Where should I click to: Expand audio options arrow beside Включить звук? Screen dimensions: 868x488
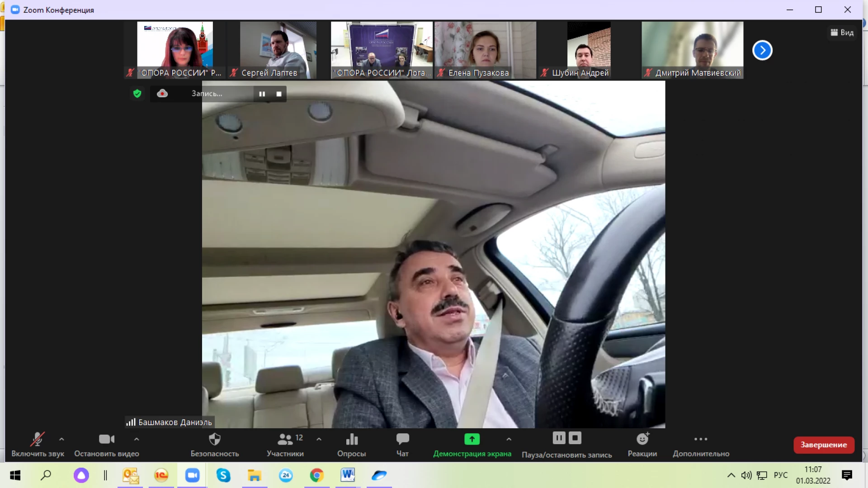(61, 439)
